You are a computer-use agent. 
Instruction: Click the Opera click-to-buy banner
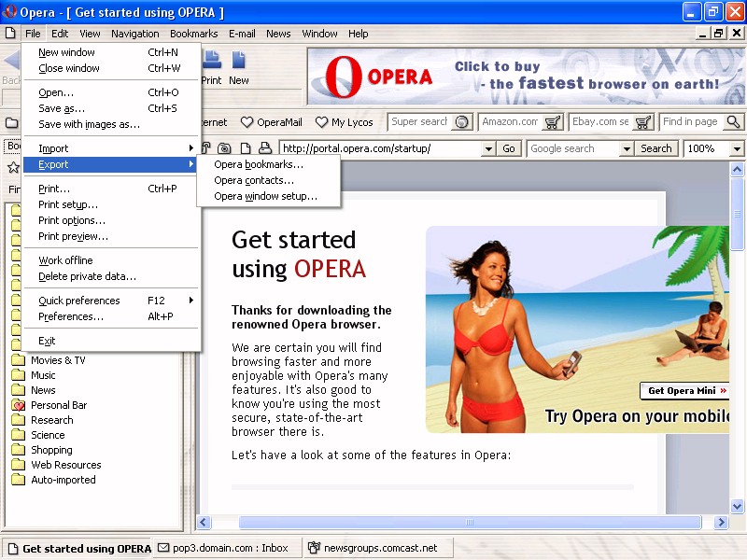526,77
